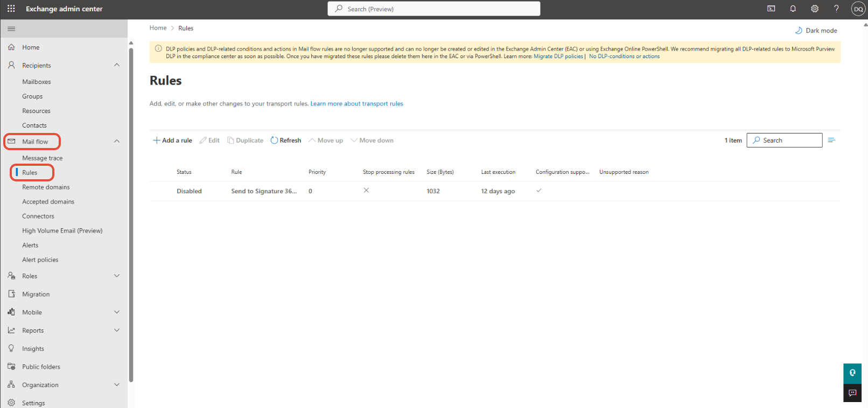The image size is (868, 408).
Task: Refresh the rules list
Action: 286,140
